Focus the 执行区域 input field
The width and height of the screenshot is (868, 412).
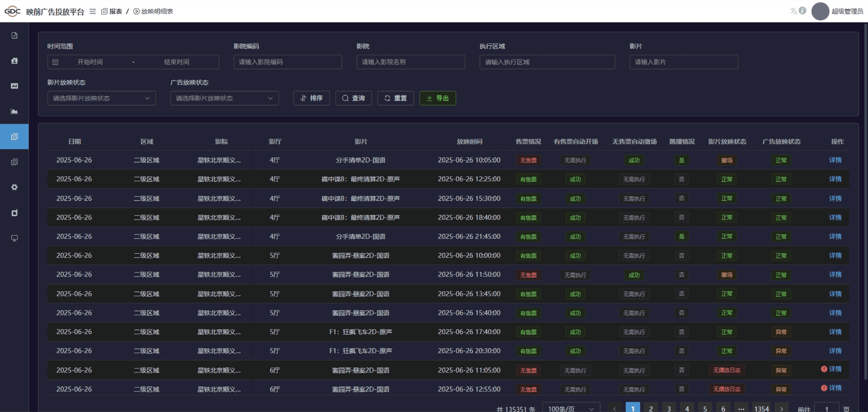click(x=547, y=62)
